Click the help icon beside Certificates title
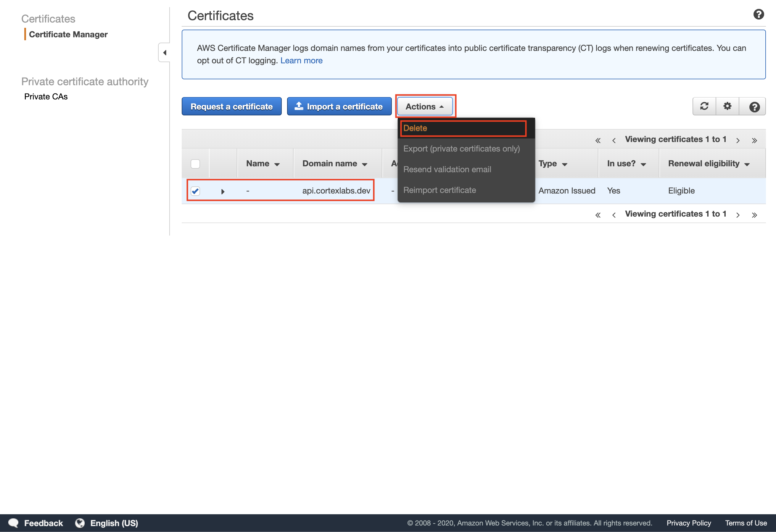The height and width of the screenshot is (532, 776). [x=758, y=14]
